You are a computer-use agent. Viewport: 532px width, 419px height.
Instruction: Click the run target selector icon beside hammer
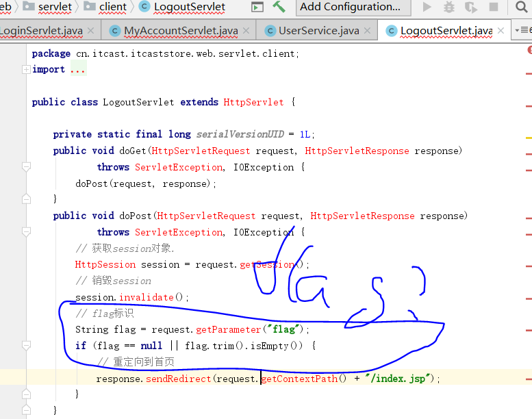257,7
